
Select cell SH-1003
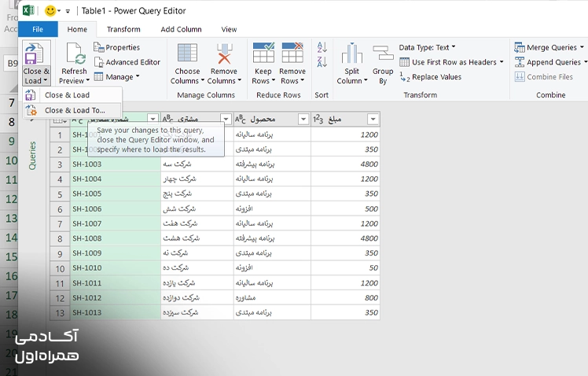pos(116,164)
